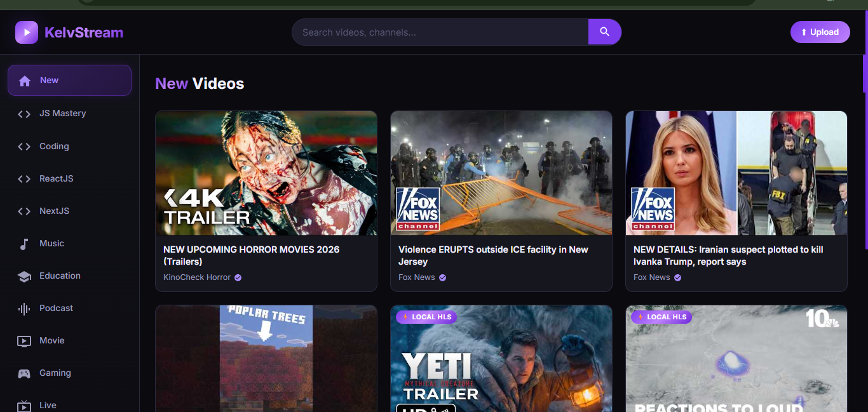Viewport: 868px width, 412px height.
Task: Click the waveform Podcast icon
Action: tap(24, 309)
